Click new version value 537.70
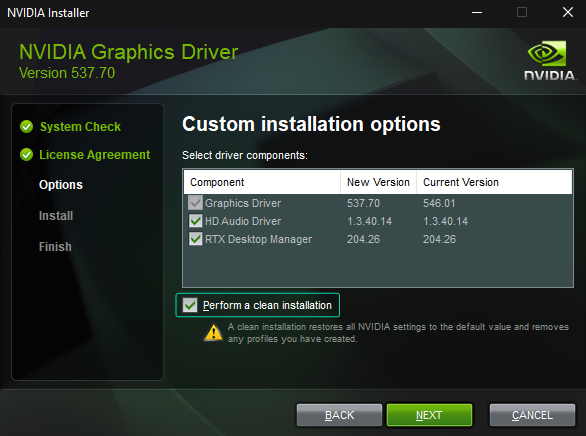This screenshot has height=436, width=586. point(363,203)
